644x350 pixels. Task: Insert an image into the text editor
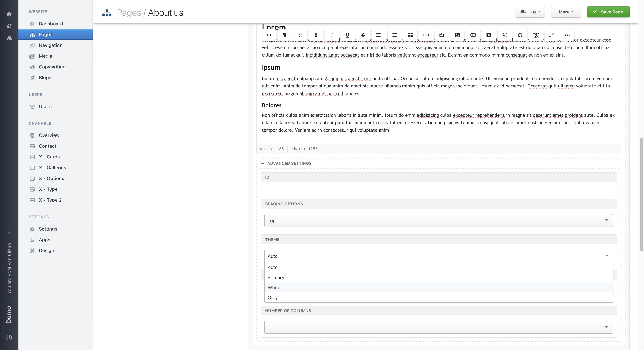coord(457,35)
